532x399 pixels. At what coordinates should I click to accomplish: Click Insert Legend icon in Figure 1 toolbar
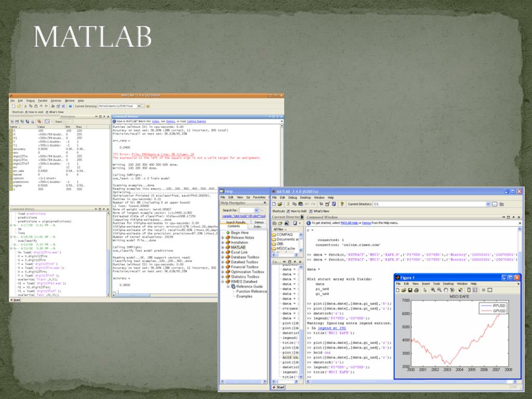pyautogui.click(x=475, y=290)
